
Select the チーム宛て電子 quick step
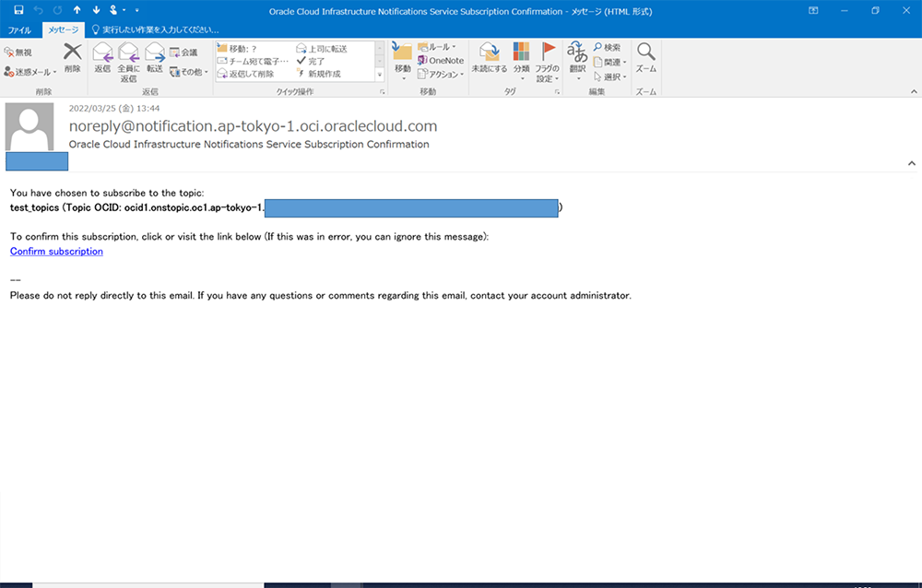tap(253, 61)
